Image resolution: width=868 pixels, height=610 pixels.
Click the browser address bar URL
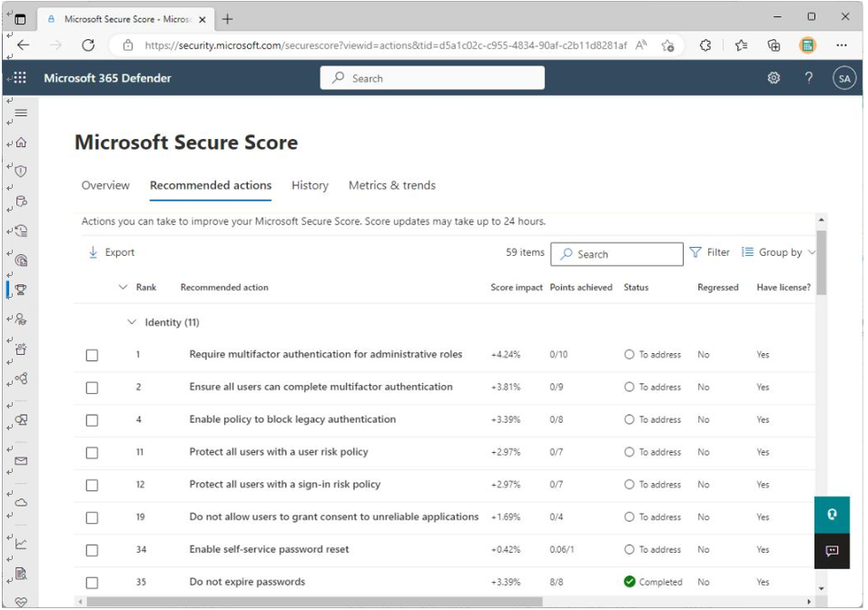coord(386,45)
